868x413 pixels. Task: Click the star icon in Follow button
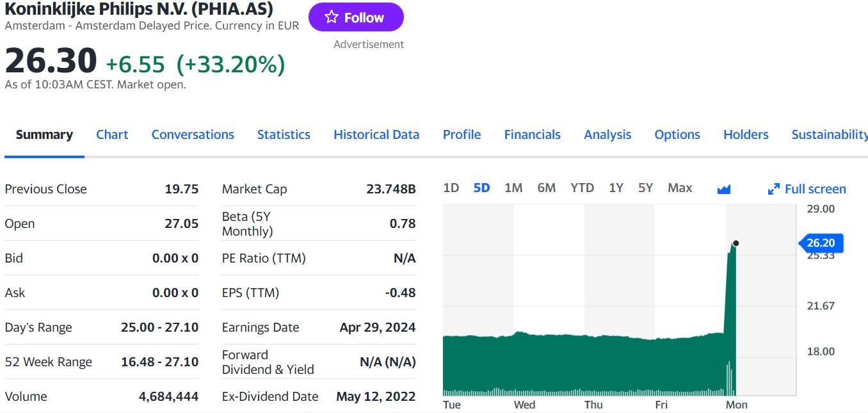click(x=331, y=17)
